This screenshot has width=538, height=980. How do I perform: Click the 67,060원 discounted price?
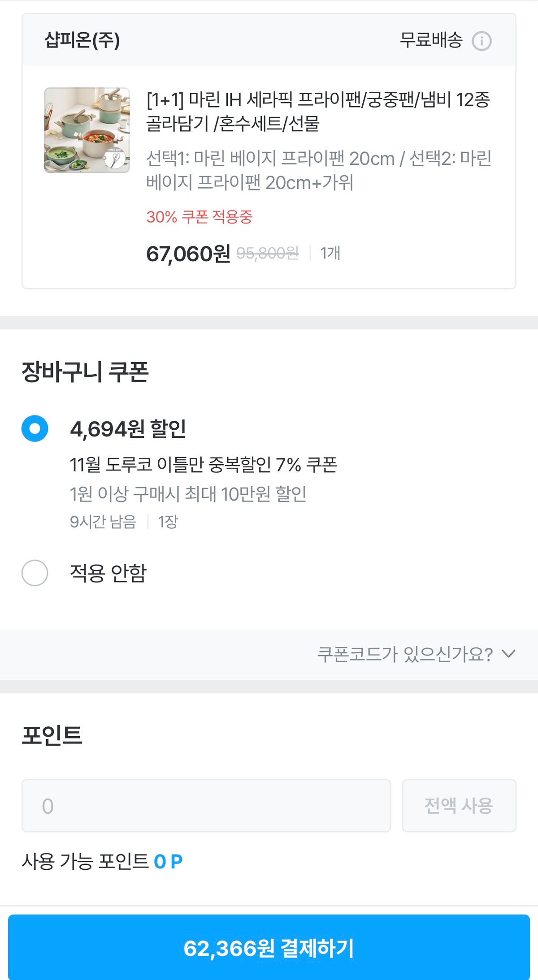click(x=188, y=254)
